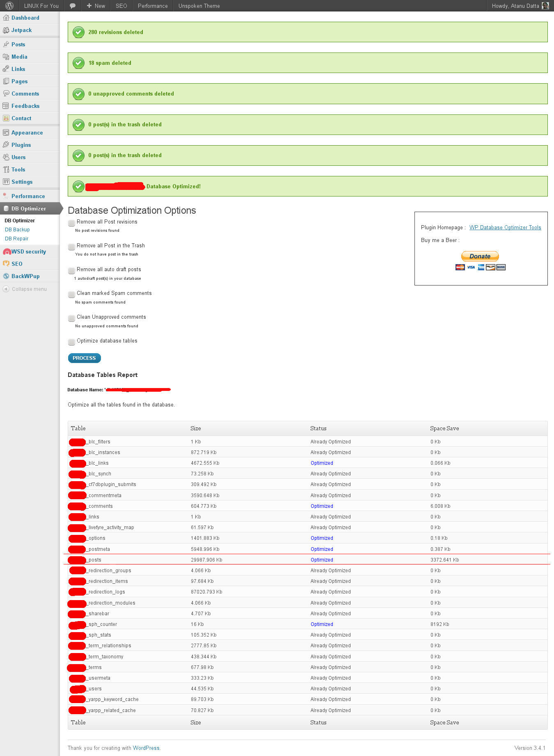Open the comments bubble icon in admin bar

tap(73, 6)
